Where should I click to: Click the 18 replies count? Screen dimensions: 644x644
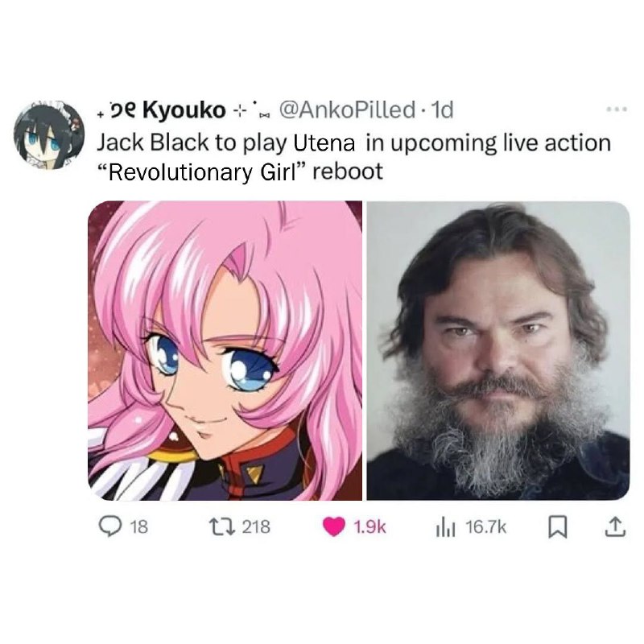pos(139,527)
